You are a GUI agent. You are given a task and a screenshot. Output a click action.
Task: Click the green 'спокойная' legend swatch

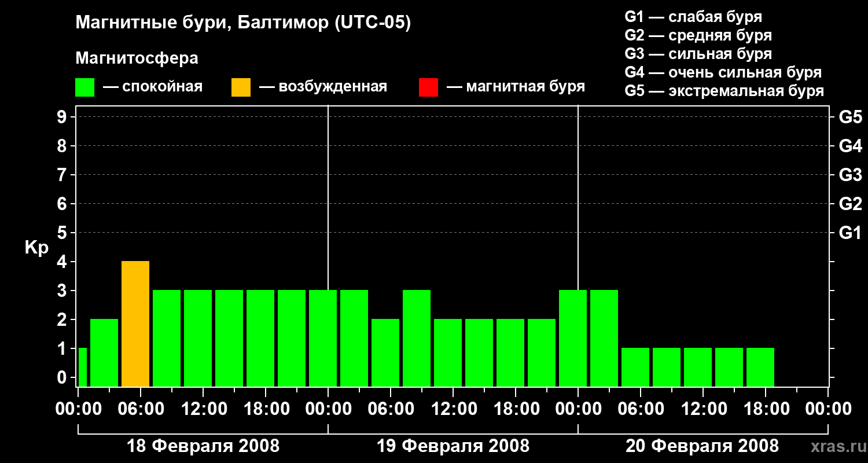tap(84, 87)
